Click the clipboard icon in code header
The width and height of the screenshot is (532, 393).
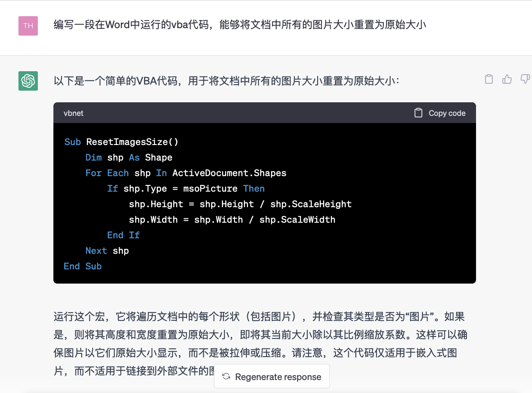coord(418,113)
